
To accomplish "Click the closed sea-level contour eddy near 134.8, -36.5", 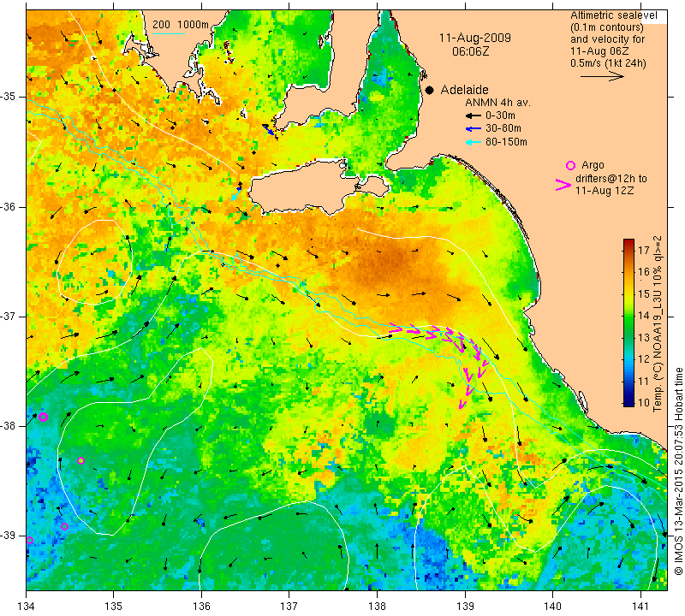I will 95,262.
